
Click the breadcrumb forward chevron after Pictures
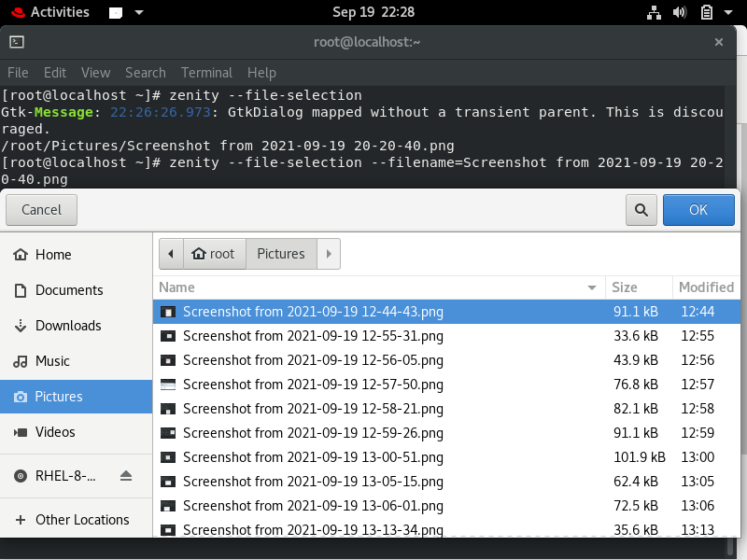click(328, 253)
